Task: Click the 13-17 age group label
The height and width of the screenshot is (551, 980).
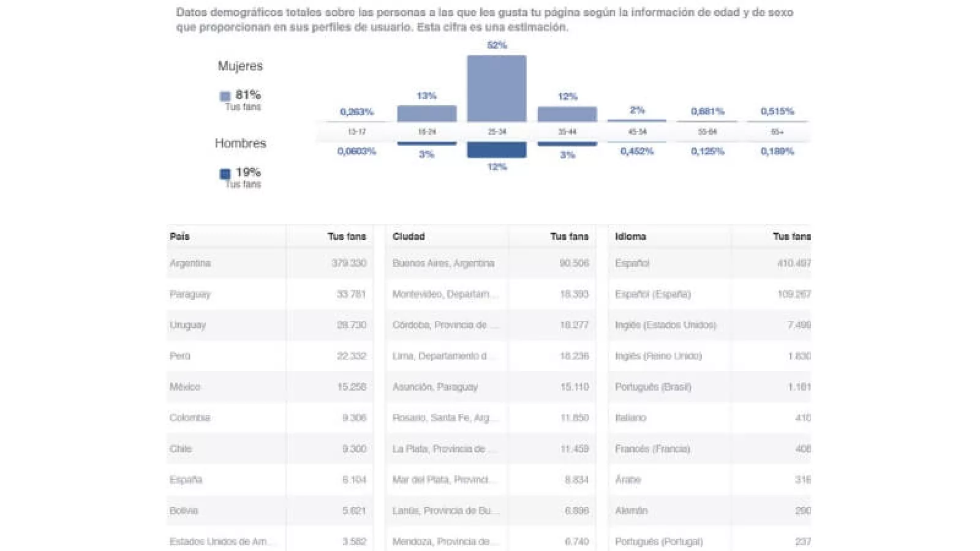Action: point(356,132)
